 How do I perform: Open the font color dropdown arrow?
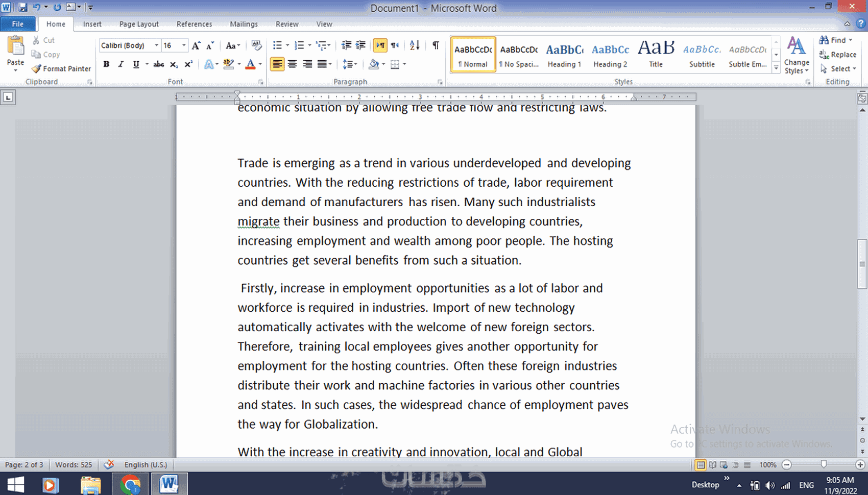pyautogui.click(x=260, y=64)
